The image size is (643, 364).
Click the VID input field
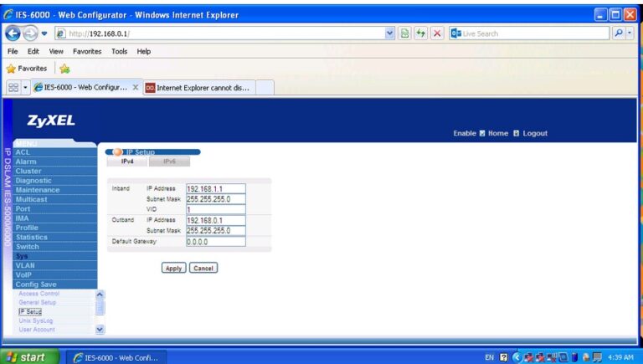coord(216,209)
